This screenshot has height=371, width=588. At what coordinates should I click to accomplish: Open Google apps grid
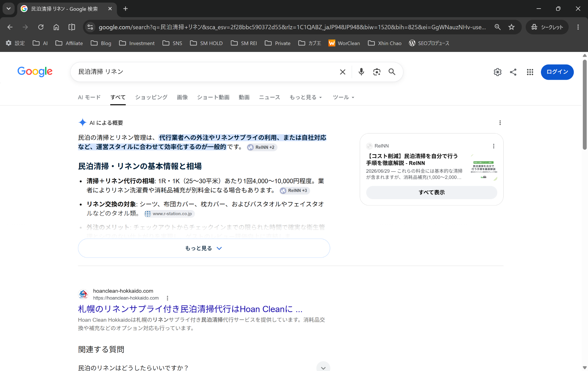(x=530, y=72)
